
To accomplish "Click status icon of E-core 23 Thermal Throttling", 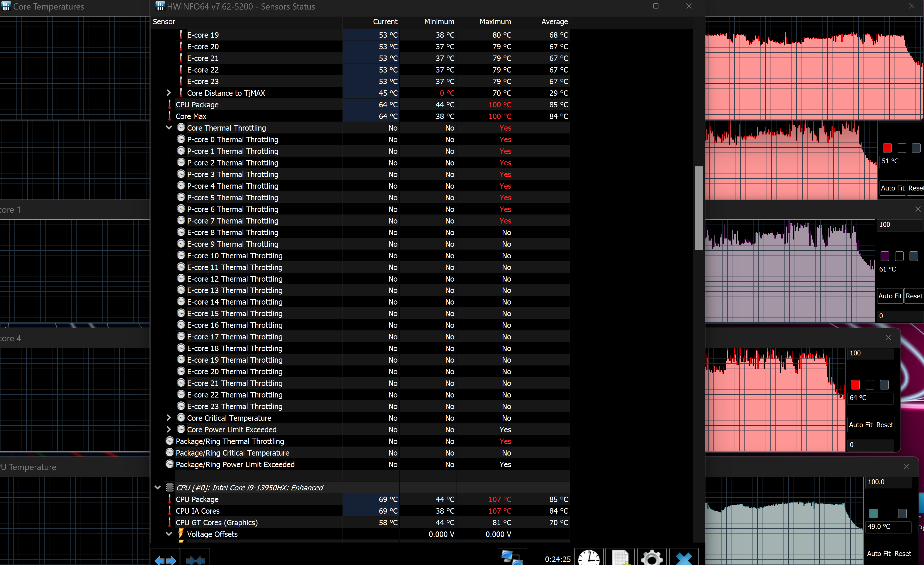I will [181, 406].
